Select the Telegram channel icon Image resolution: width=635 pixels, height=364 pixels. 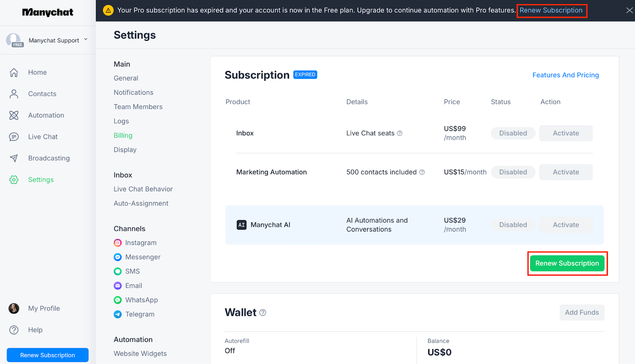pos(118,314)
